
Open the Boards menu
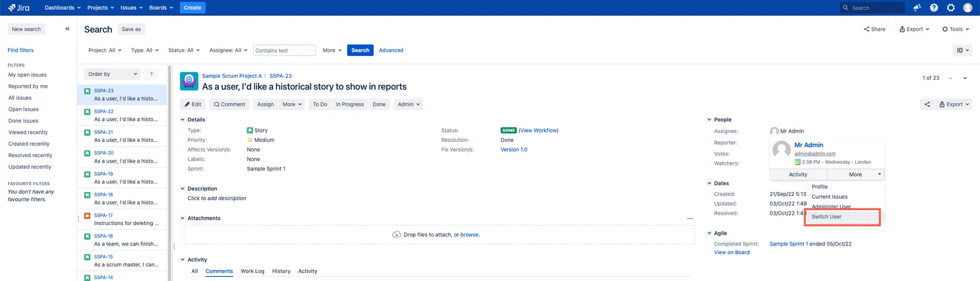click(161, 7)
